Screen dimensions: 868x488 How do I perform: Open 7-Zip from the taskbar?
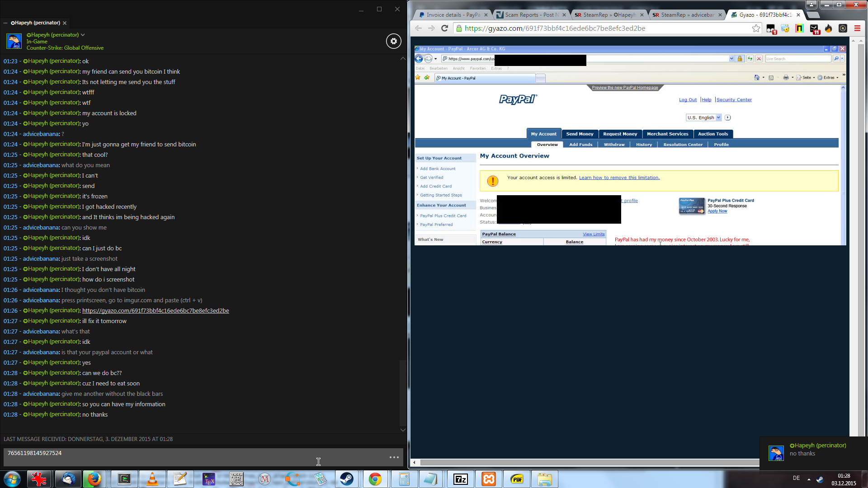(460, 479)
